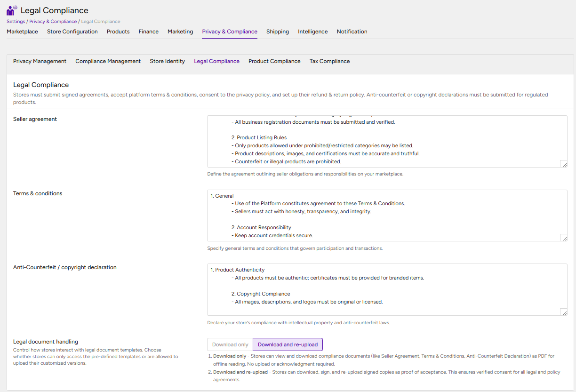Click inside the Terms & conditions text area
Screen dimensions: 576x392
(x=387, y=216)
